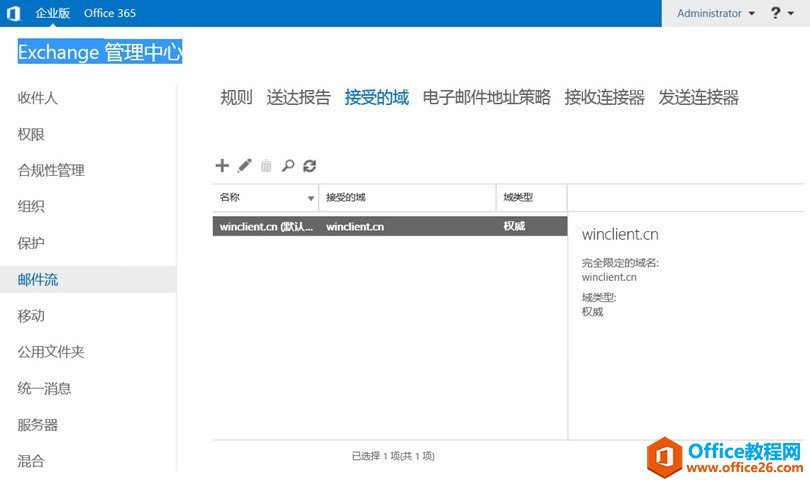
Task: Switch to the 企业版 tab
Action: coord(53,13)
